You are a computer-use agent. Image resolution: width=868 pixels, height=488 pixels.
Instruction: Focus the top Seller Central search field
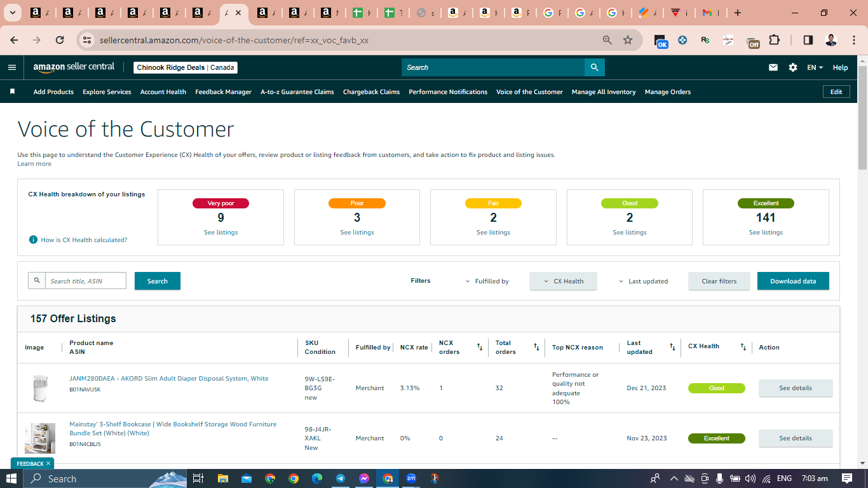[x=493, y=67]
